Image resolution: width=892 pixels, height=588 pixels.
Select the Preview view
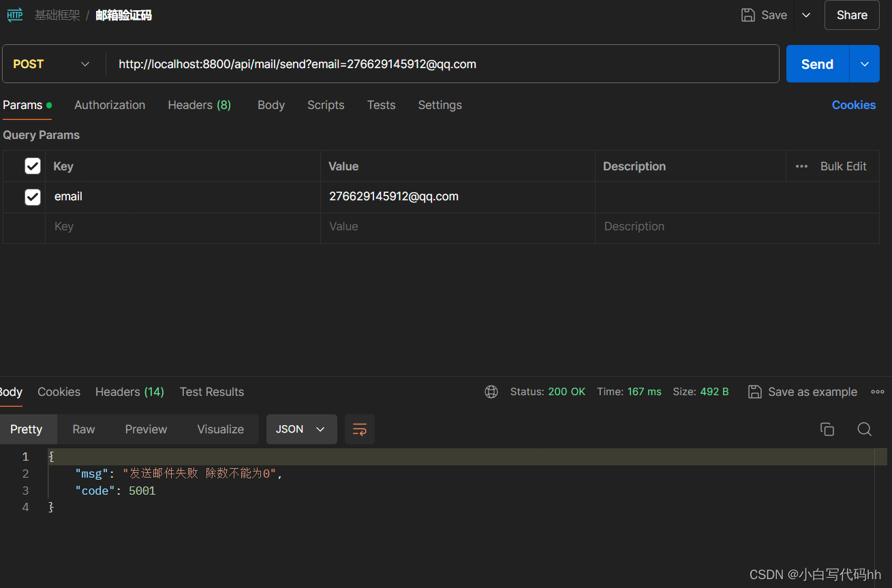[146, 429]
